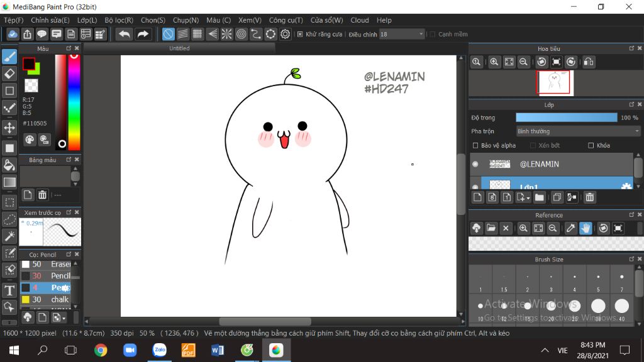Screen dimensions: 644x362
Task: Open the Bộ lọc(R) menu
Action: coord(119,20)
